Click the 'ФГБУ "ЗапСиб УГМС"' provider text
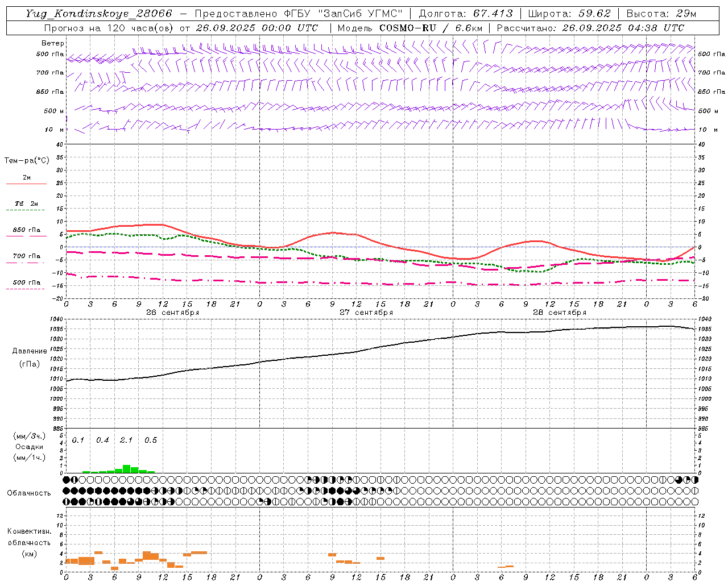The height and width of the screenshot is (582, 728). pos(344,14)
